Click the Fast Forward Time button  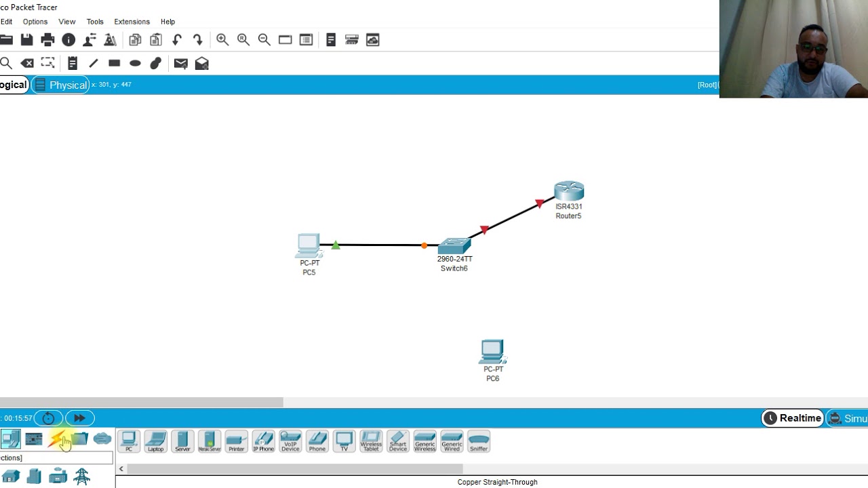pos(79,418)
